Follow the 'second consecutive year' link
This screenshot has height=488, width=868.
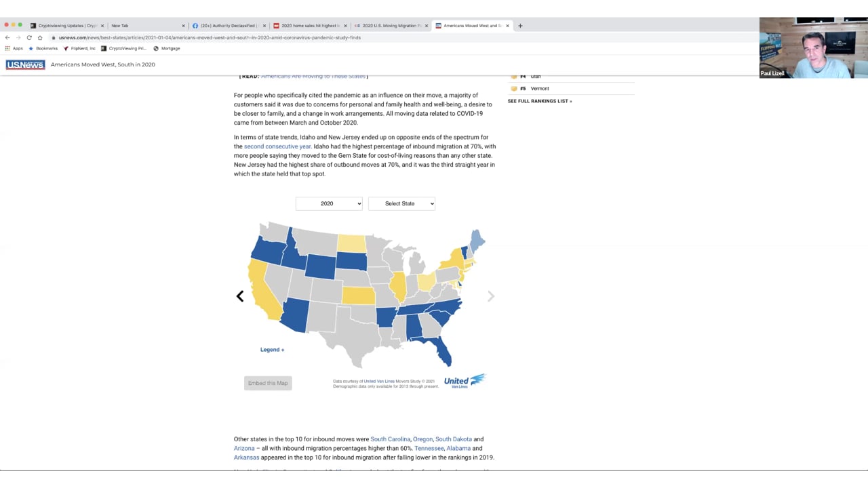click(x=277, y=146)
